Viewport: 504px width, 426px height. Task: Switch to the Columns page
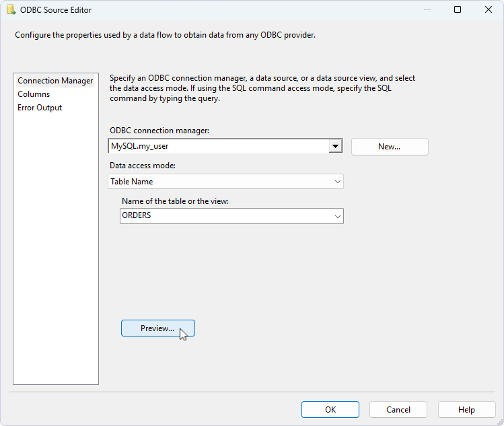tap(34, 94)
